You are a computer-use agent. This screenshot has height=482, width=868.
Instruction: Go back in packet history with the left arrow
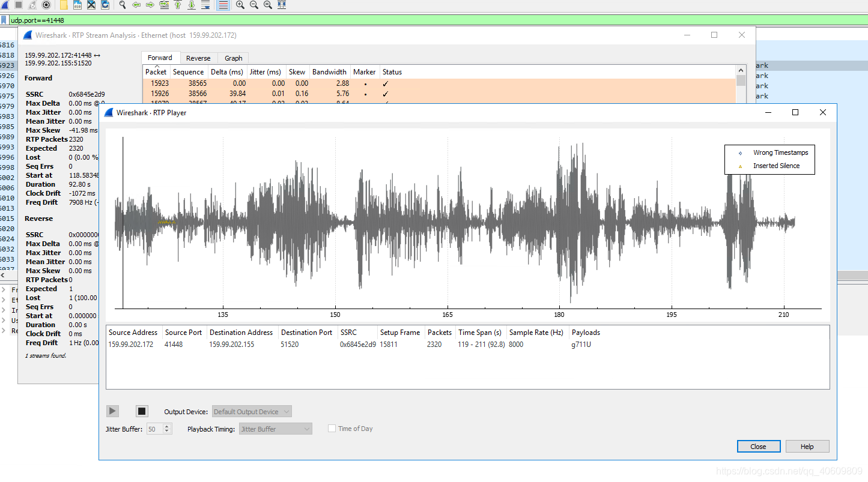(136, 5)
